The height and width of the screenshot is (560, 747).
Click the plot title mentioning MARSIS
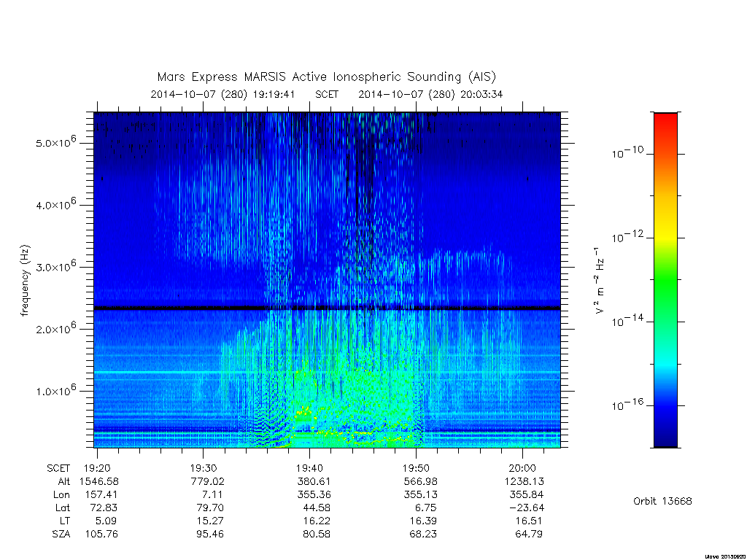[x=327, y=77]
